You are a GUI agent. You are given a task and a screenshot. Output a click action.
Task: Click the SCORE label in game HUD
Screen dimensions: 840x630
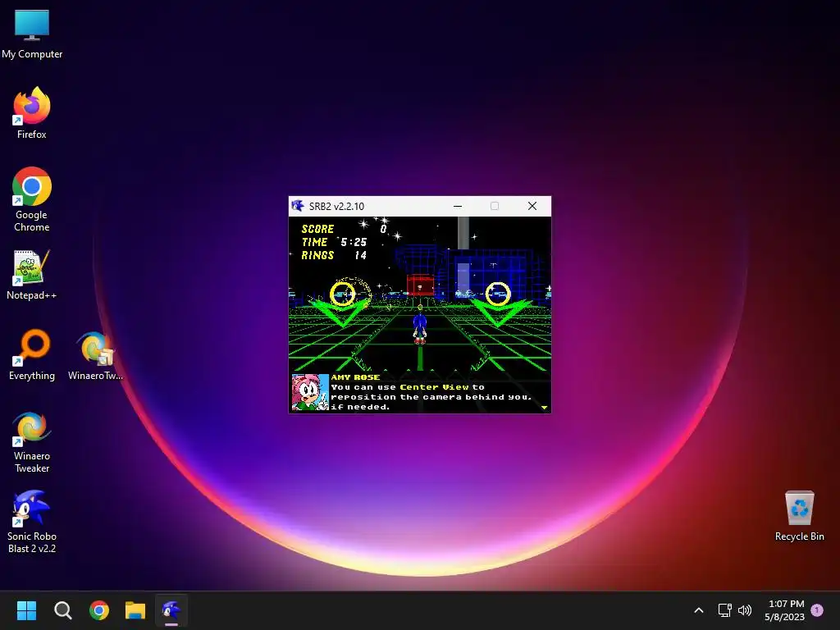[x=317, y=229]
